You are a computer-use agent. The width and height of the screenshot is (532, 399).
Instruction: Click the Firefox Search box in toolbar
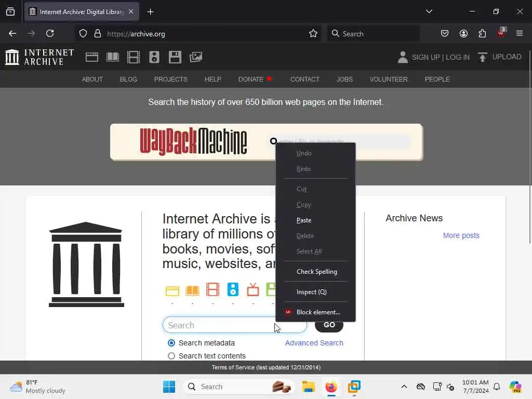click(x=373, y=34)
